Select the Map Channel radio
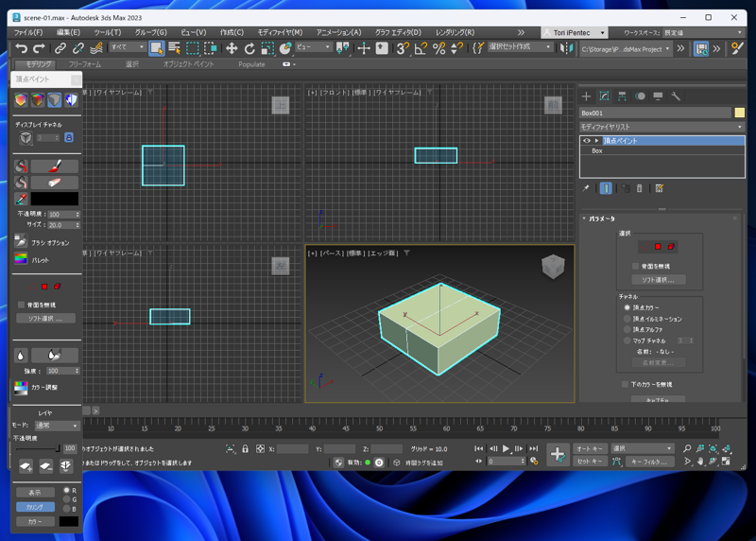Image resolution: width=756 pixels, height=541 pixels. pos(627,340)
